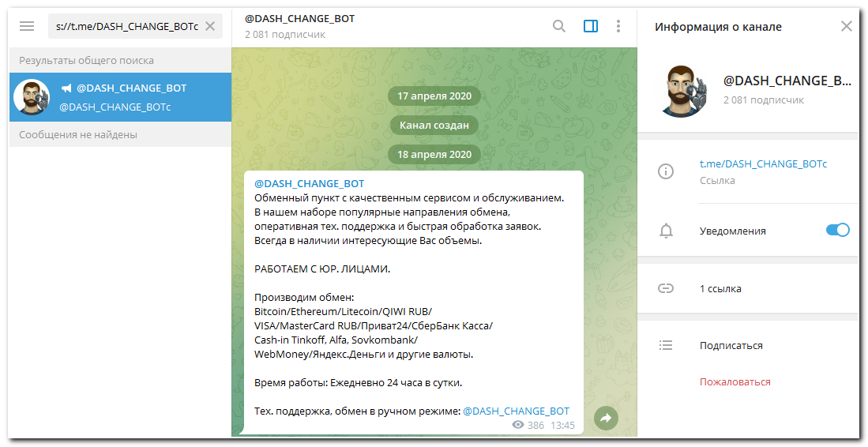Report the channel via Пожаловаться
Screen dimensions: 868x447
coord(735,381)
